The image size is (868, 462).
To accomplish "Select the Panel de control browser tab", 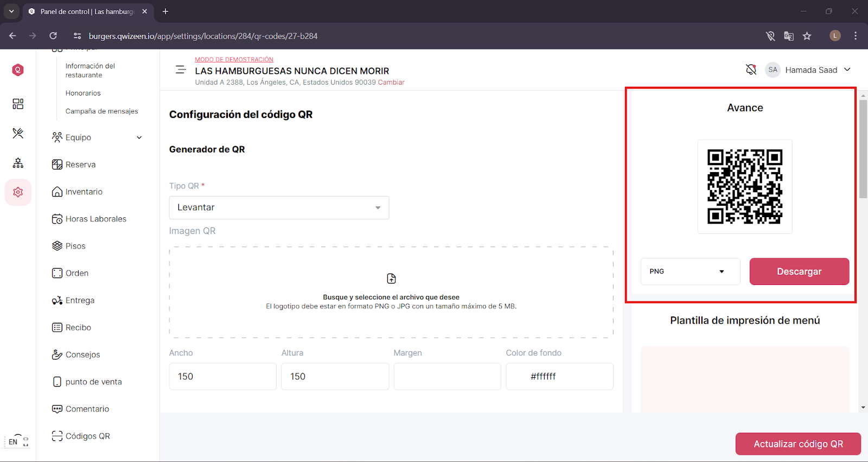I will pos(87,11).
